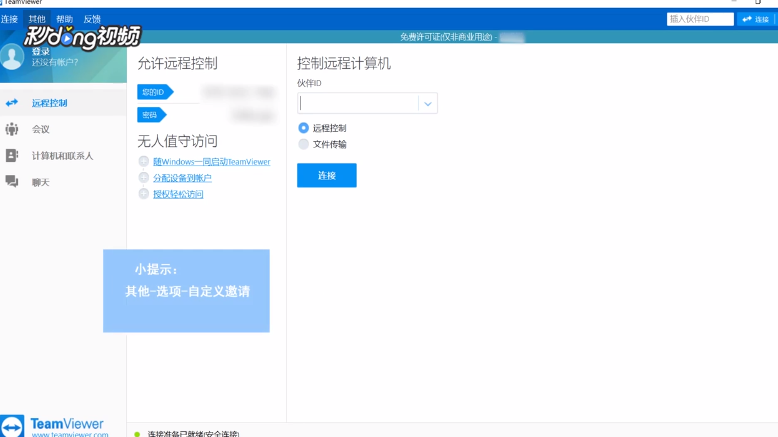778x437 pixels.
Task: Select the 远程控制 arrows icon in sidebar
Action: [x=12, y=103]
